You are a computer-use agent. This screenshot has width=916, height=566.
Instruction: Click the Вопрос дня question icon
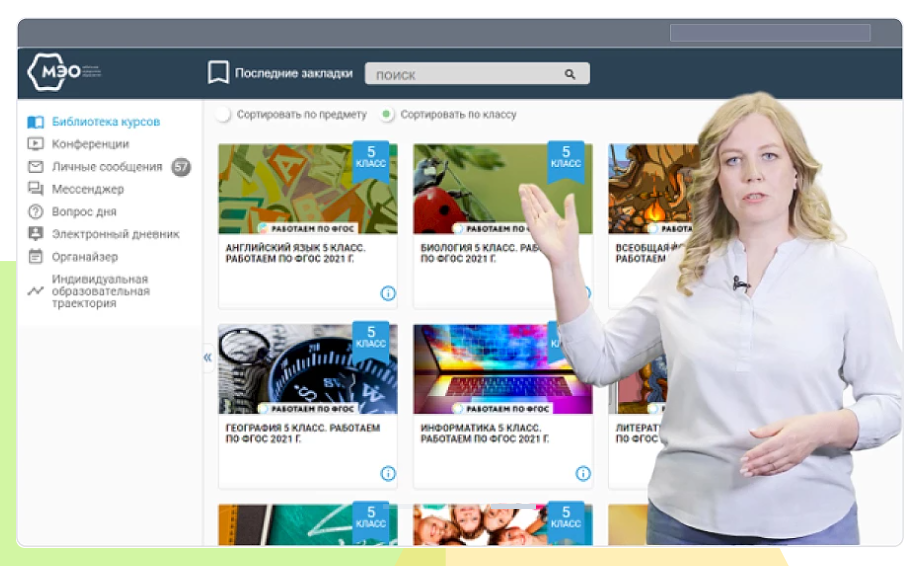pos(36,212)
